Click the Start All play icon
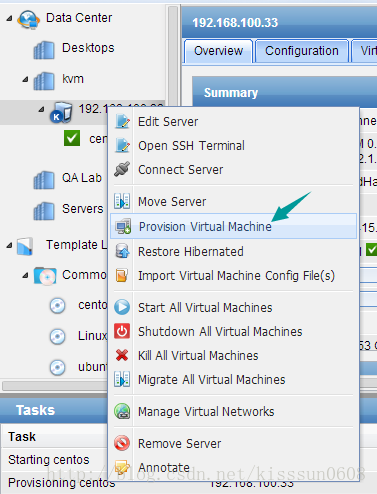 point(122,307)
